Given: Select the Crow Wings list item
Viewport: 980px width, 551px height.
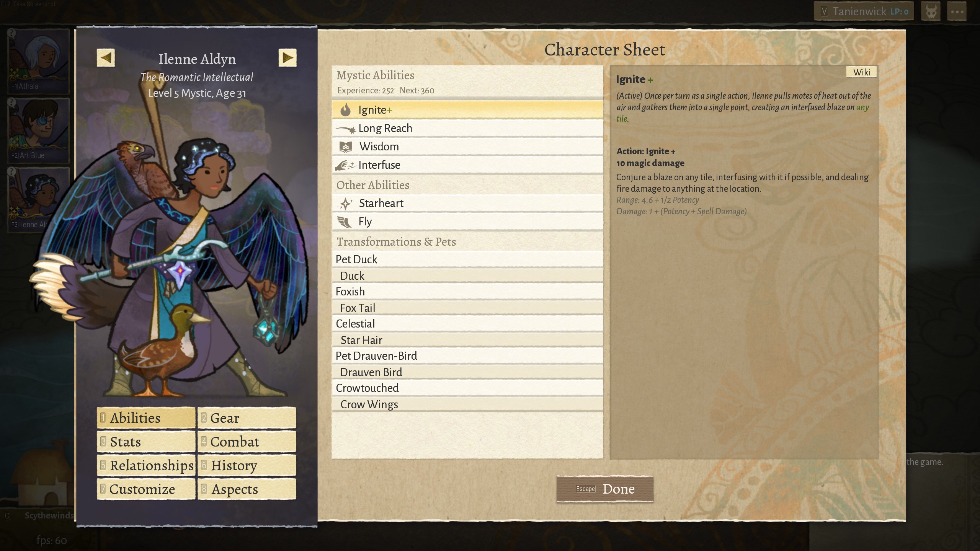Looking at the screenshot, I should (x=467, y=404).
